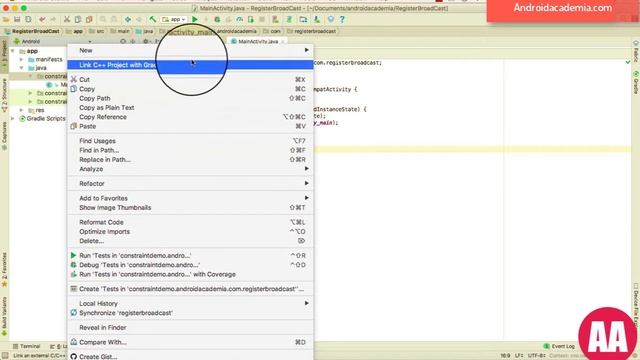Click the back navigation toolbar icon
The width and height of the screenshot is (640, 360).
click(128, 19)
